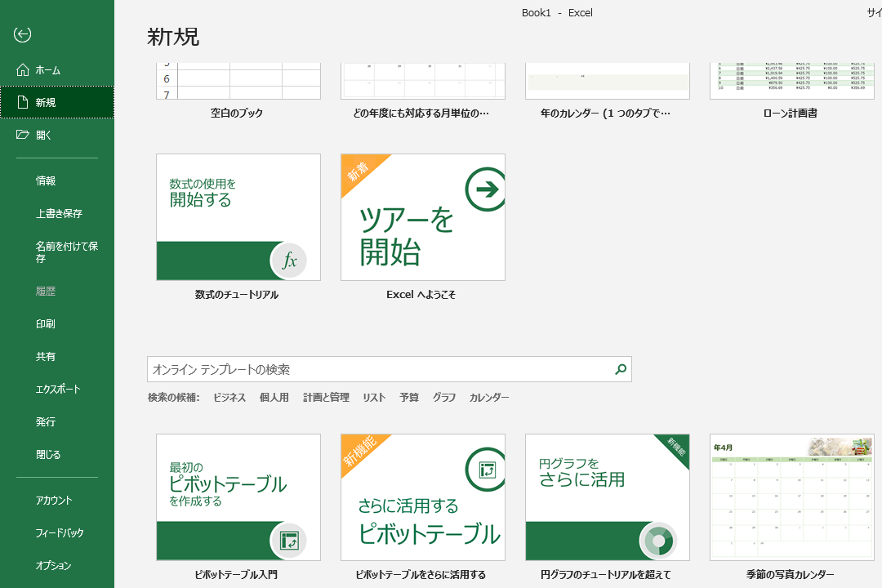This screenshot has height=588, width=882.
Task: Open the 開く page
Action: coord(57,135)
